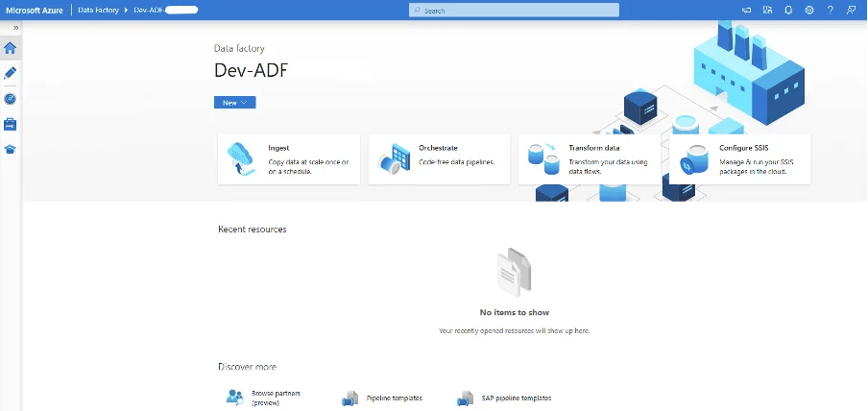This screenshot has height=411, width=868.
Task: Open the help question mark icon
Action: click(x=831, y=10)
